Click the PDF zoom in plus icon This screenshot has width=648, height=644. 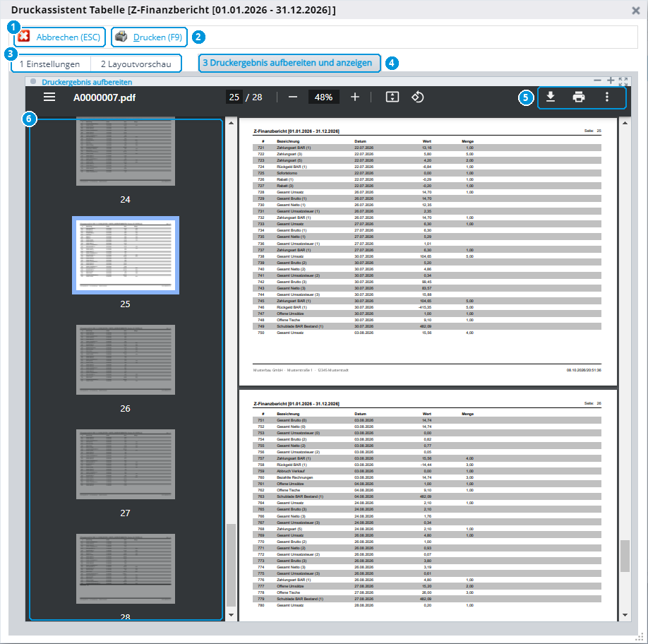(354, 97)
